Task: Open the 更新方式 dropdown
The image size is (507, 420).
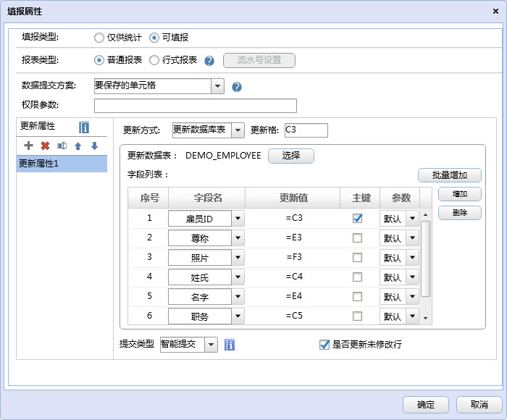Action: tap(238, 130)
